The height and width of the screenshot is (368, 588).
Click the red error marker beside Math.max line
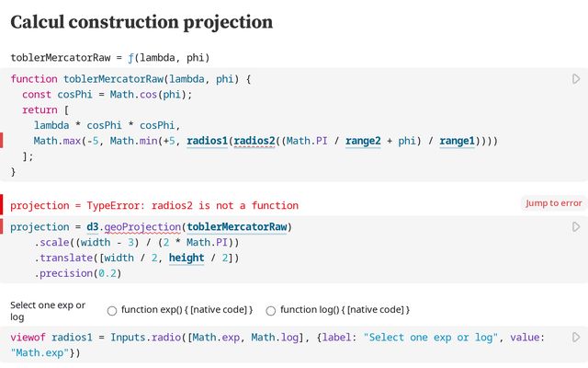(3, 141)
